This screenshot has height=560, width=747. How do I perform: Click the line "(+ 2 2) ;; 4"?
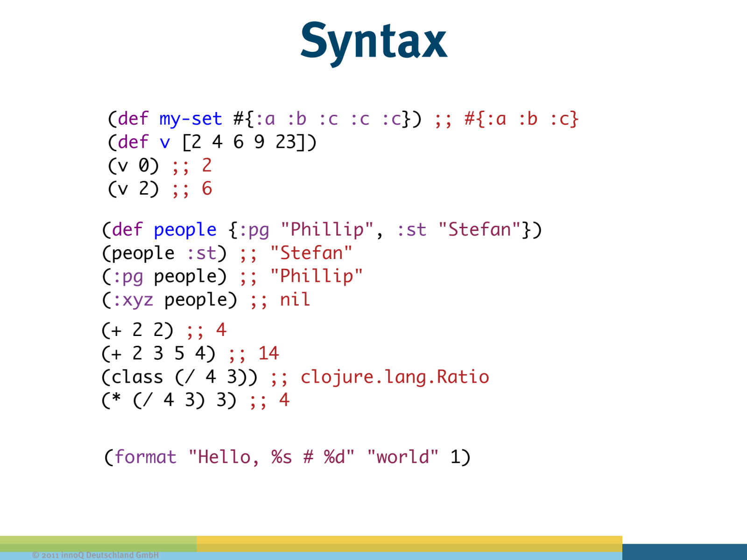coord(164,330)
